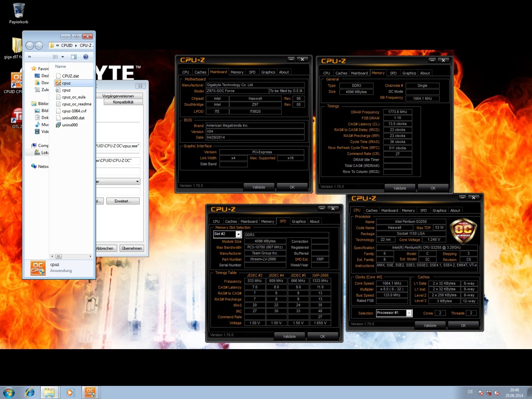Change view with the Explorer view icon
The width and height of the screenshot is (532, 399).
tap(55, 57)
